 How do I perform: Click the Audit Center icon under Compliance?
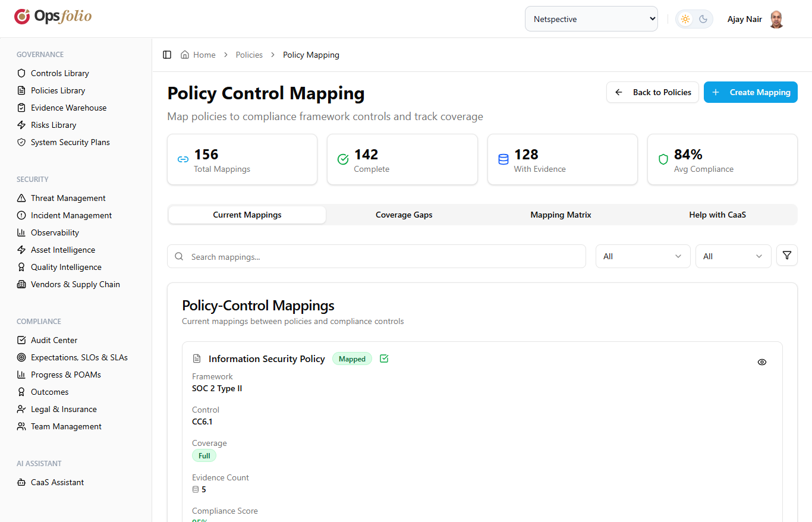tap(20, 339)
